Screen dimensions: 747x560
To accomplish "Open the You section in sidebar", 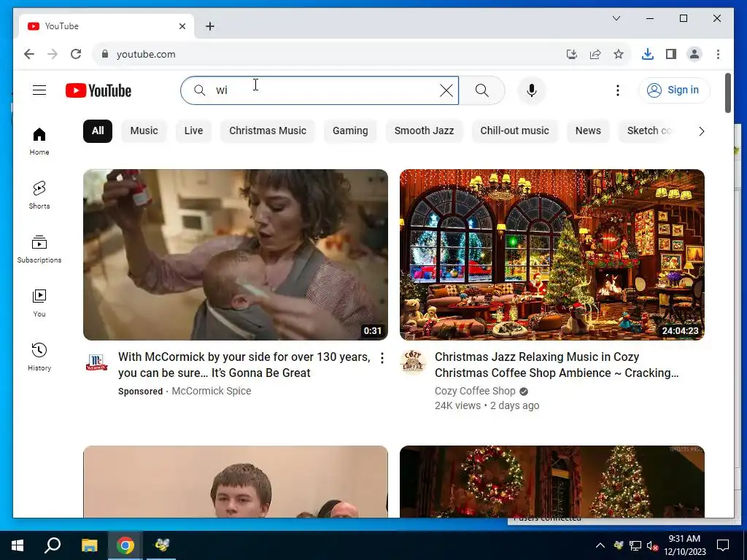I will click(x=39, y=303).
